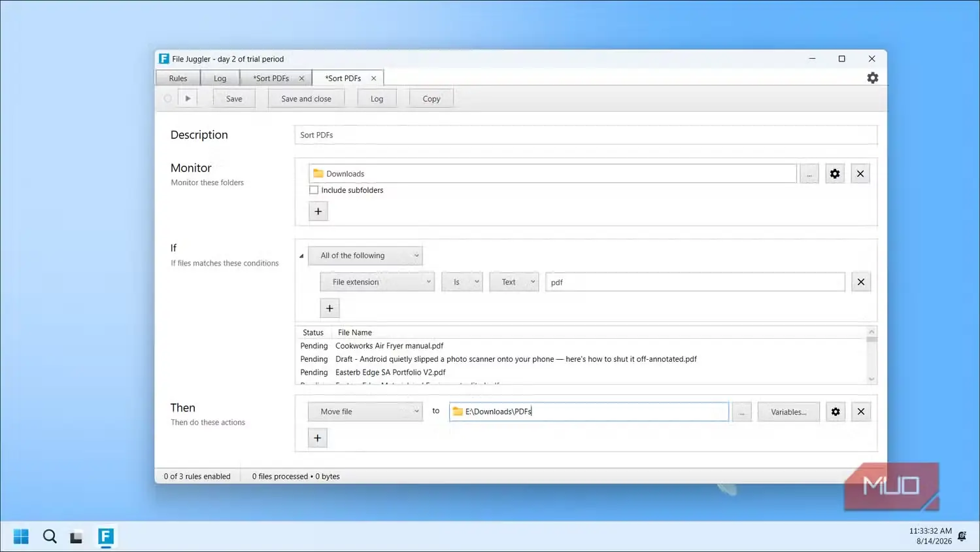Screen dimensions: 980x552
Task: Add a new condition with plus button
Action: click(329, 308)
